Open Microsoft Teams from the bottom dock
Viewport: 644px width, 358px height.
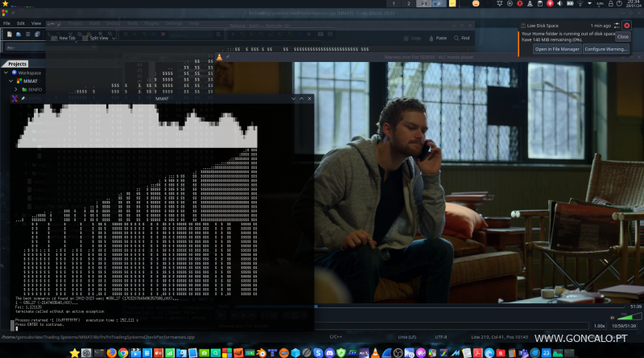coord(523,352)
